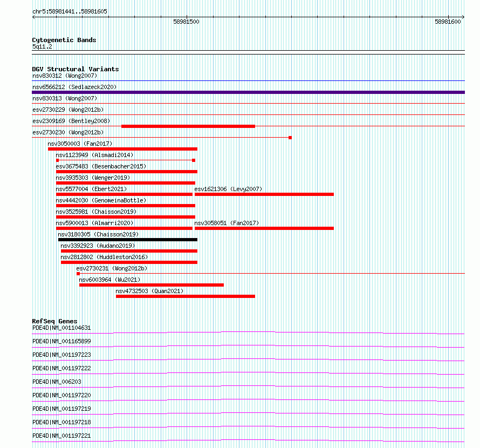480x448 pixels.
Task: Click variant label esv2730231 (Wong2012b)
Action: pos(112,268)
